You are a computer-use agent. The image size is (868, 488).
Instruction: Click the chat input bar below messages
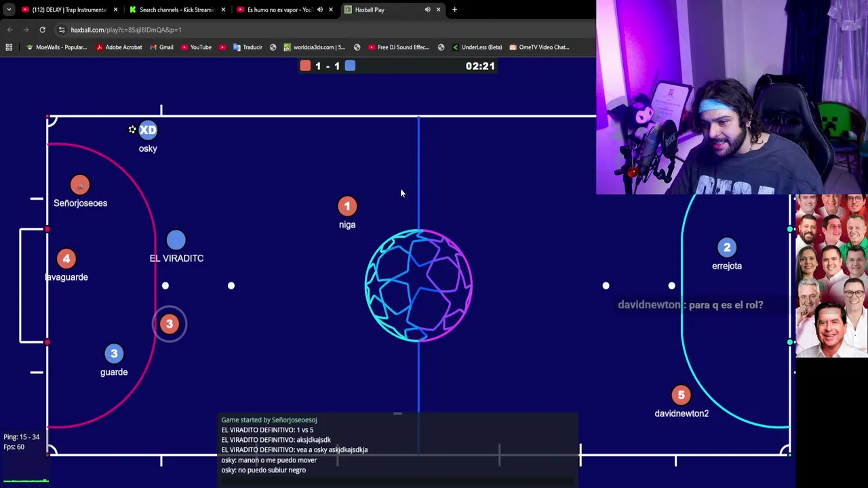pyautogui.click(x=398, y=482)
